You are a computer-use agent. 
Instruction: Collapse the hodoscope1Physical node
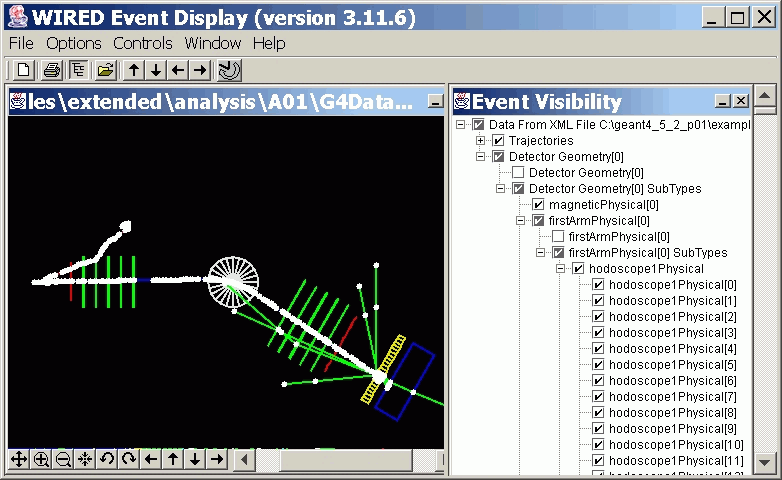click(x=561, y=268)
